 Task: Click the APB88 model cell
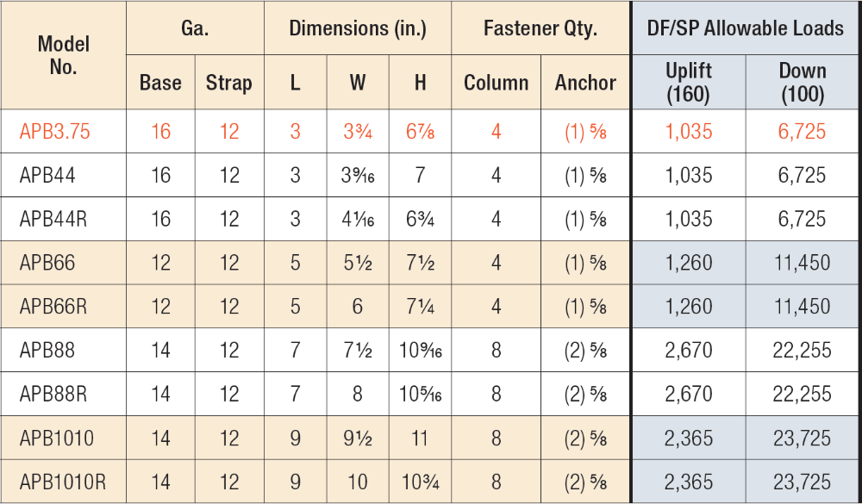[47, 351]
